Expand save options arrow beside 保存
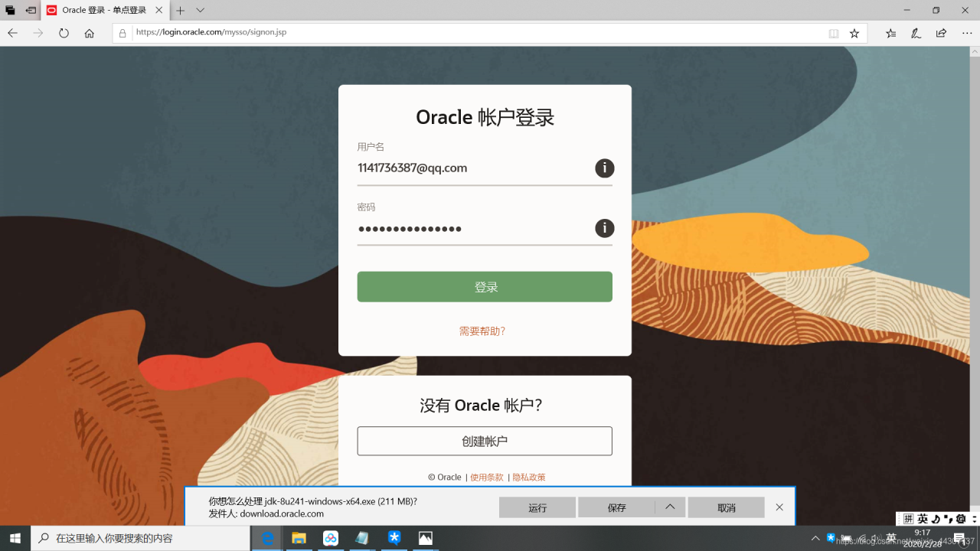The image size is (980, 551). (670, 507)
